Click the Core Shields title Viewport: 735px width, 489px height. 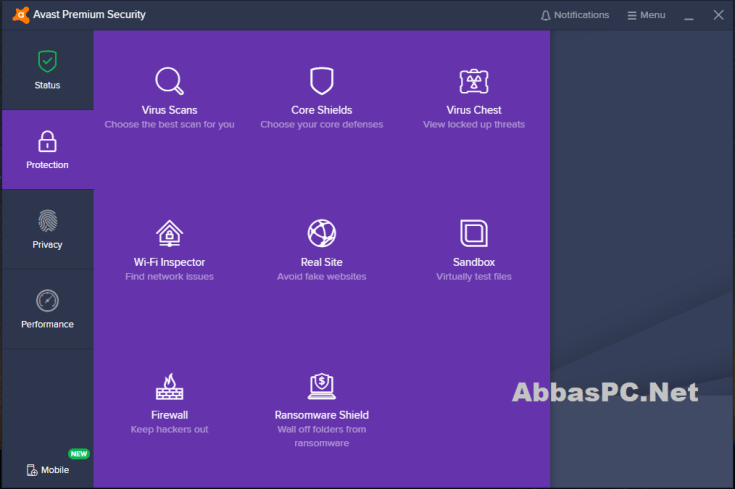coord(322,110)
